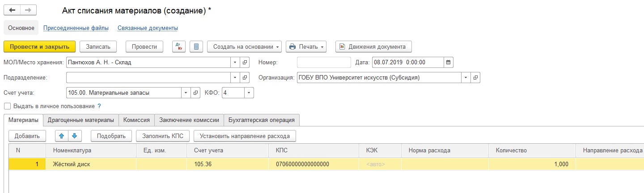
Task: Open the Бухгалтерская операция tab
Action: click(261, 120)
